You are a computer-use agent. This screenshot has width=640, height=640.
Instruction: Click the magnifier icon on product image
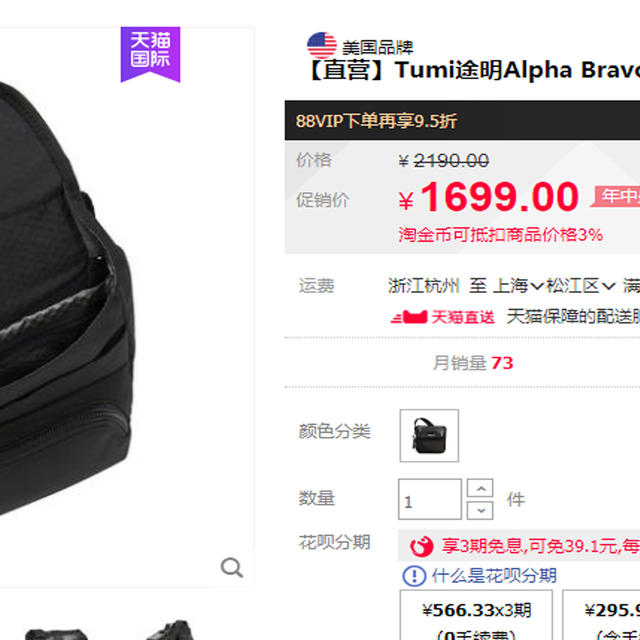point(232,567)
